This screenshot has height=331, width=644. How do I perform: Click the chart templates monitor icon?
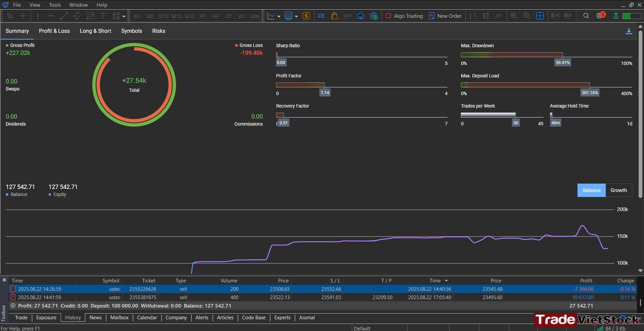[x=288, y=16]
